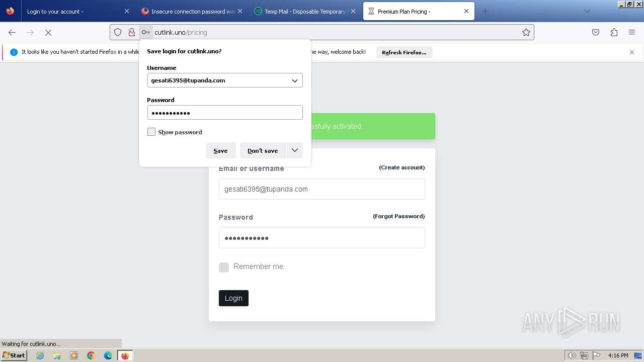Viewport: 644px width, 362px height.
Task: Switch to Insecure connection password warning tab
Action: (193, 11)
